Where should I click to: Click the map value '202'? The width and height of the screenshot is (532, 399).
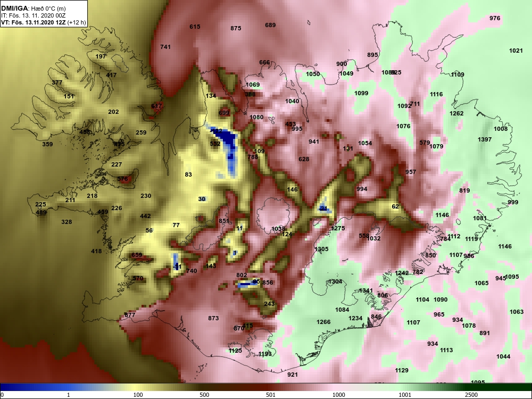(113, 112)
